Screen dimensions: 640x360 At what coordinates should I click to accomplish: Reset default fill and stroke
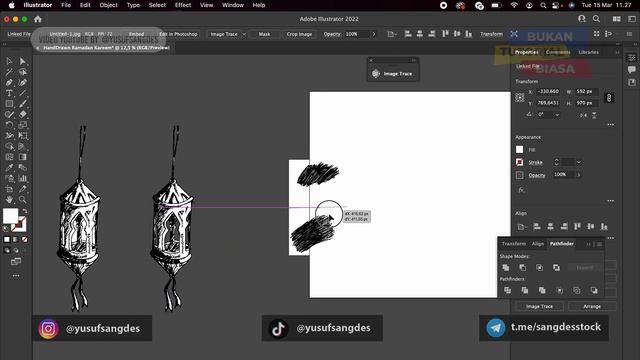click(x=6, y=229)
